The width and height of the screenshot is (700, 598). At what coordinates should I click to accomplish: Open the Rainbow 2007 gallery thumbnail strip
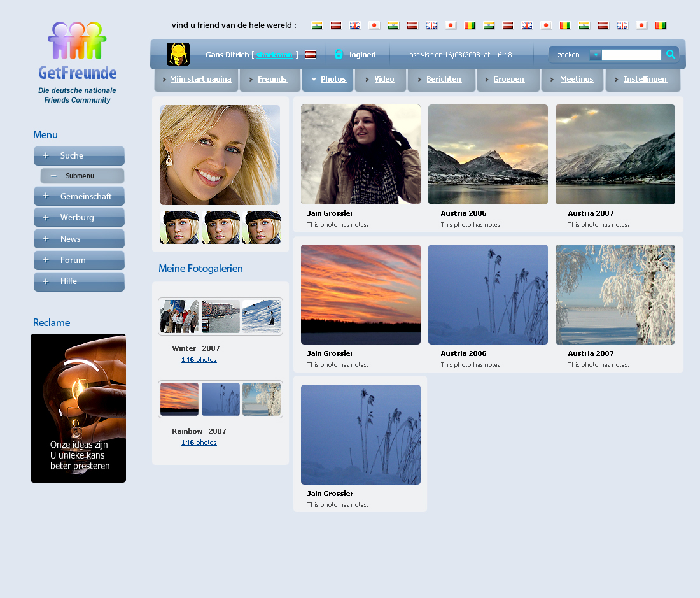[221, 399]
